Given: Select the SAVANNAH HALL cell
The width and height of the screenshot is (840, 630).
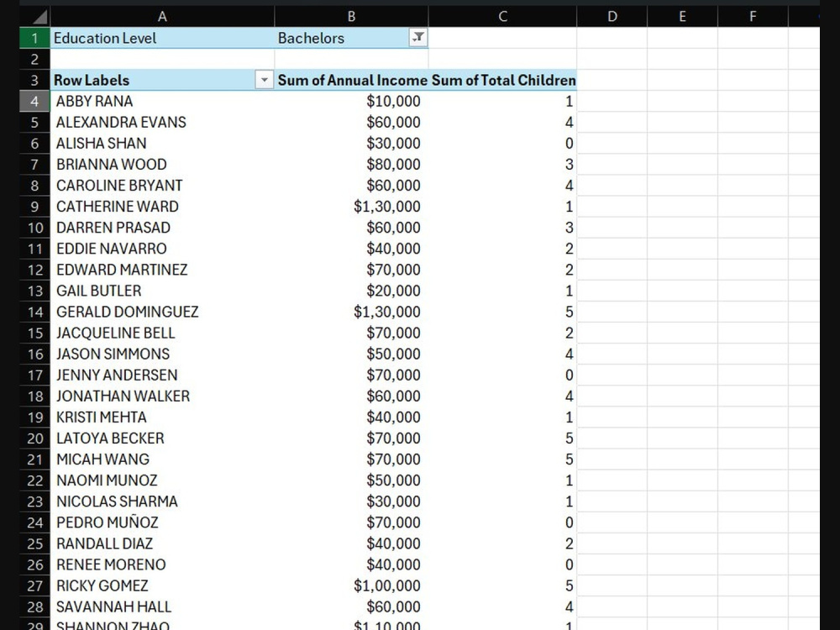Looking at the screenshot, I should pos(162,607).
